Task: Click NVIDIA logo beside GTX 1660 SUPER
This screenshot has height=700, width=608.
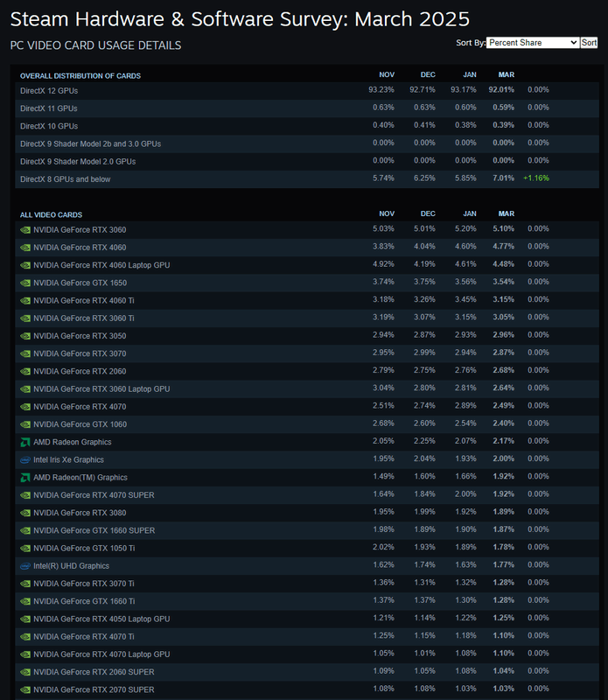Action: [x=25, y=531]
